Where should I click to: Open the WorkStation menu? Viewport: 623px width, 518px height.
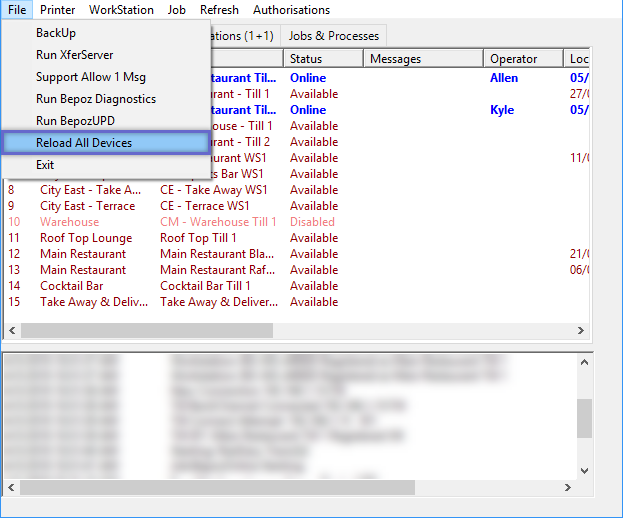pos(121,10)
